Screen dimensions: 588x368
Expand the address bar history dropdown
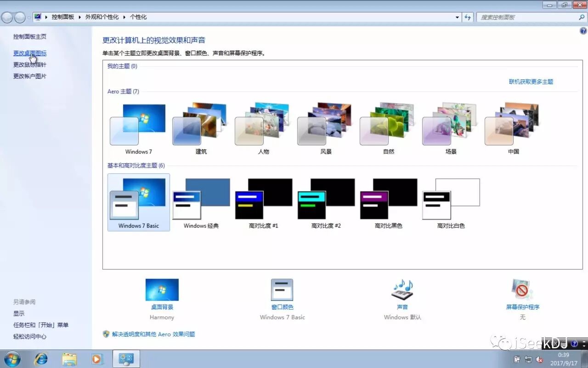(457, 17)
